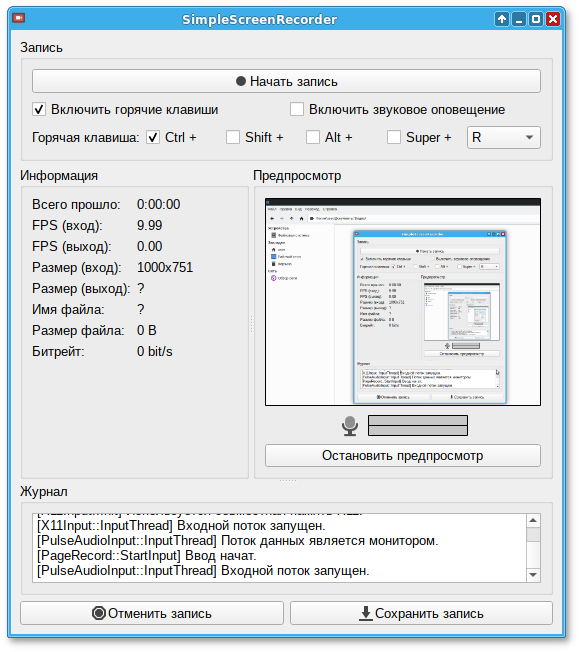The image size is (579, 652).
Task: Click the log scrollbar thumb
Action: point(533,535)
